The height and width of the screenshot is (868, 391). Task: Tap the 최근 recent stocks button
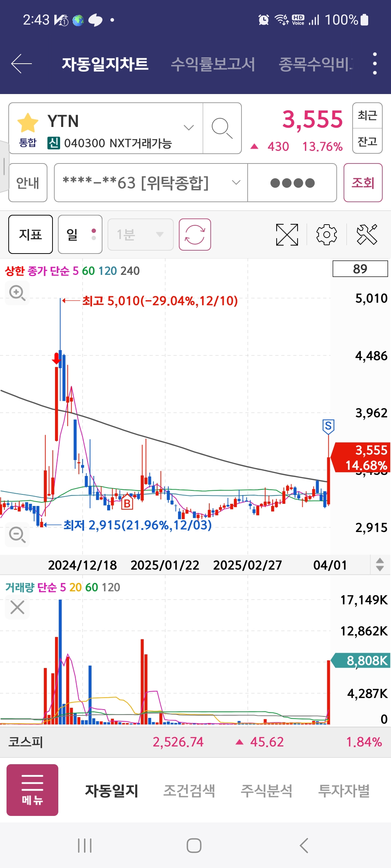click(367, 116)
